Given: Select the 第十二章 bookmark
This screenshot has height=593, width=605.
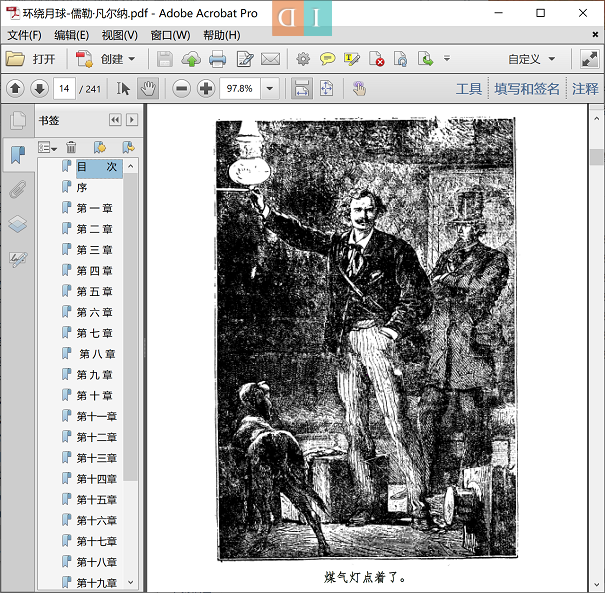Looking at the screenshot, I should (x=96, y=438).
